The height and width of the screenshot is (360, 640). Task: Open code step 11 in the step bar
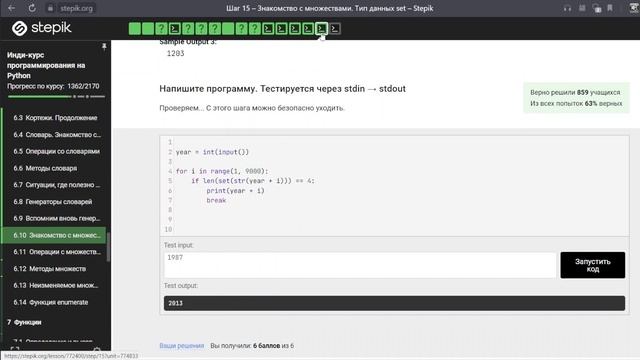click(268, 29)
